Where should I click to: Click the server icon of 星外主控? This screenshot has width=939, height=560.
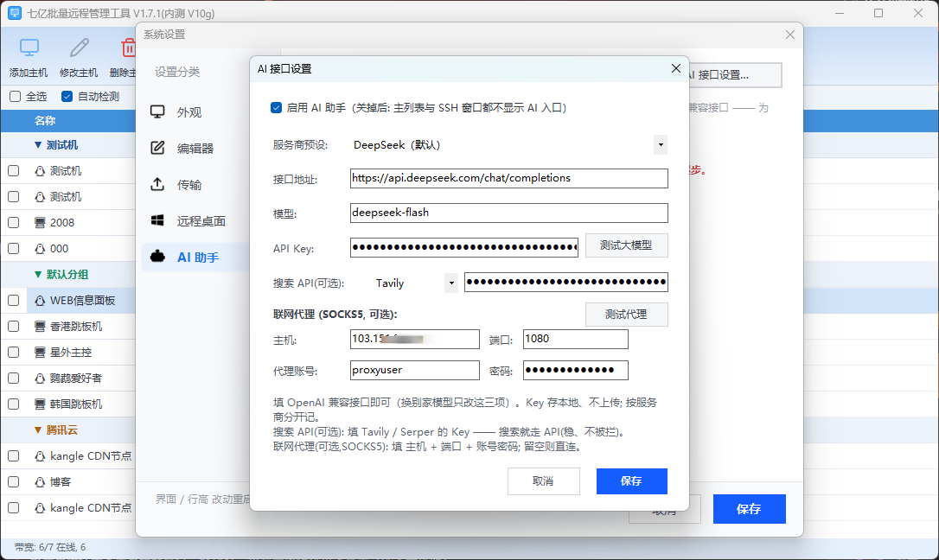(x=40, y=353)
